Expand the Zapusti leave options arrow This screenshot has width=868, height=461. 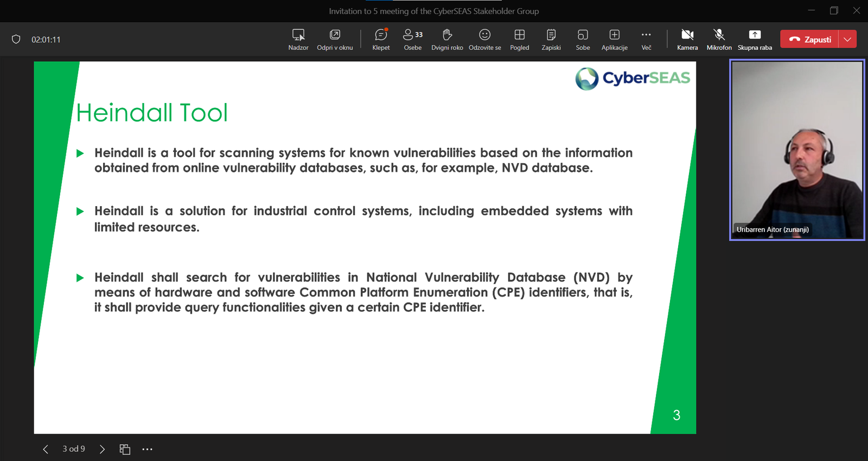point(847,39)
